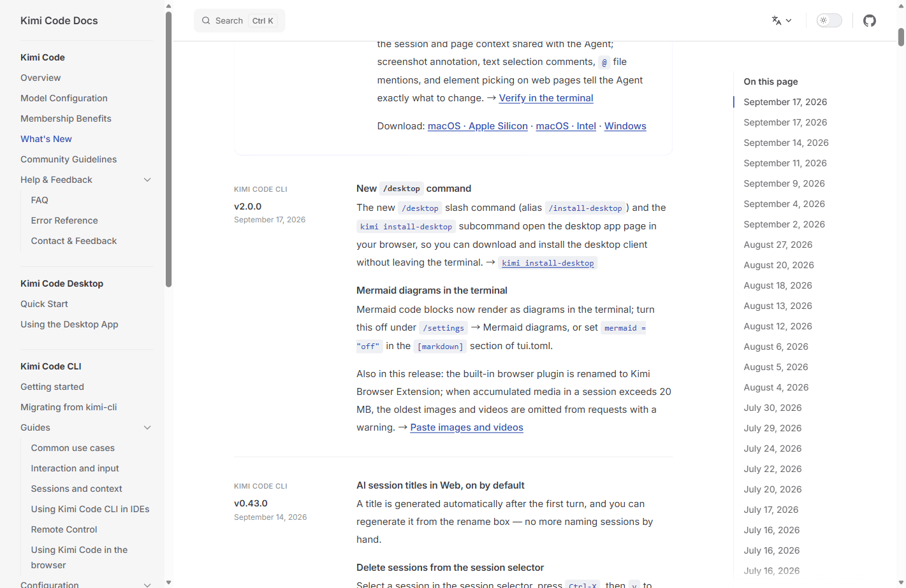Open the Overview page
The image size is (906, 588).
(41, 78)
